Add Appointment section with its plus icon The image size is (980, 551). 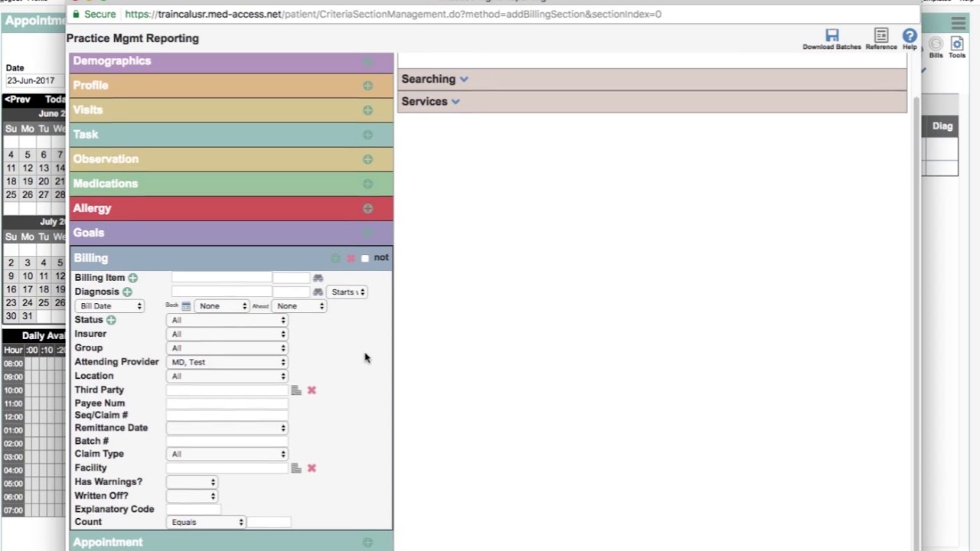click(x=367, y=543)
